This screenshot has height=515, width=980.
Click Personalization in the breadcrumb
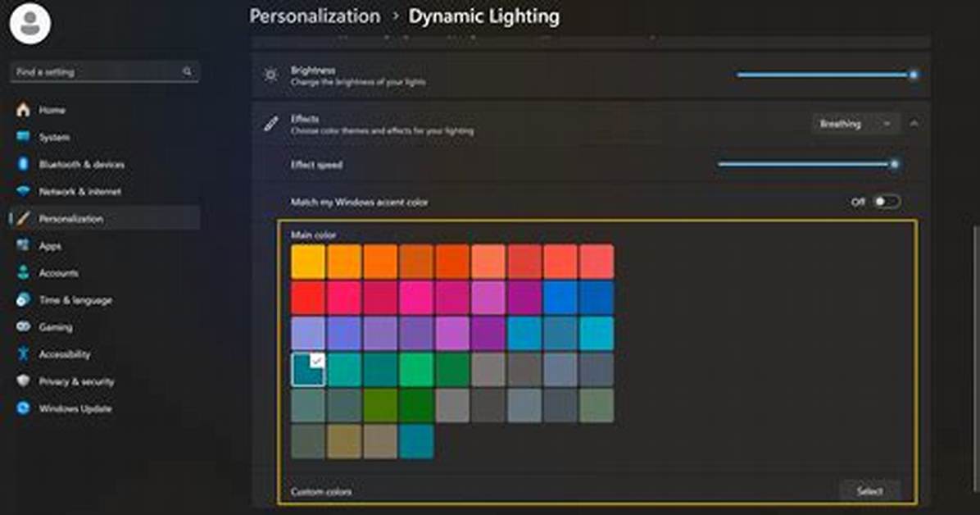(315, 16)
